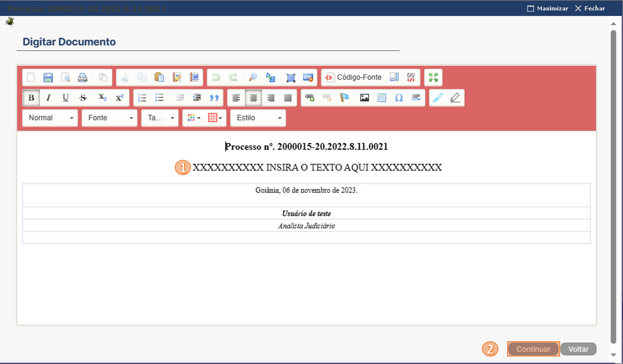
Task: Decrease indent with the outdent icon
Action: click(x=180, y=98)
